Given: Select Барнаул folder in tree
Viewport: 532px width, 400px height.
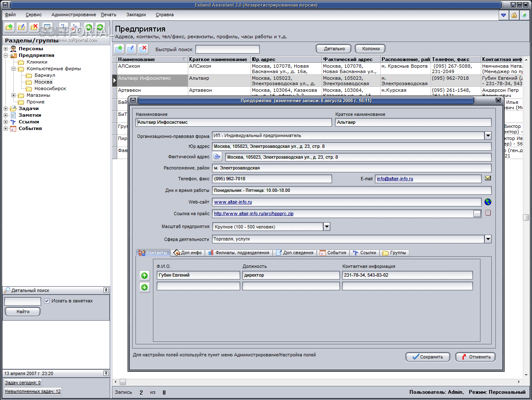Looking at the screenshot, I should (x=44, y=75).
